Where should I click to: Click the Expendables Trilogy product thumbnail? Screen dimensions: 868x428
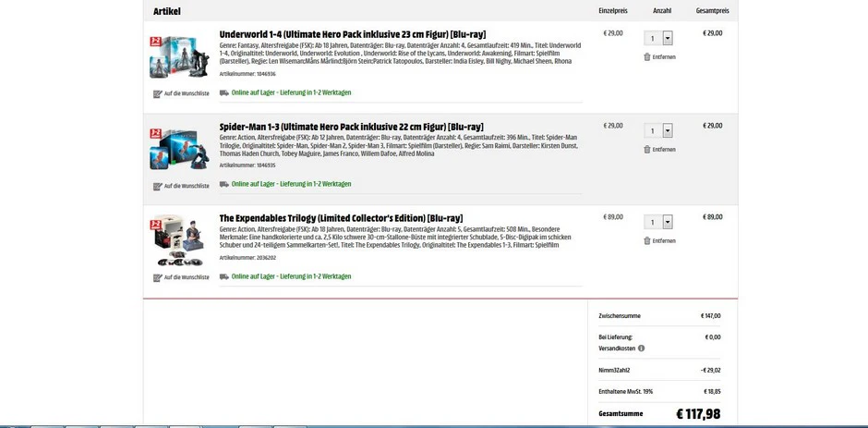point(179,241)
